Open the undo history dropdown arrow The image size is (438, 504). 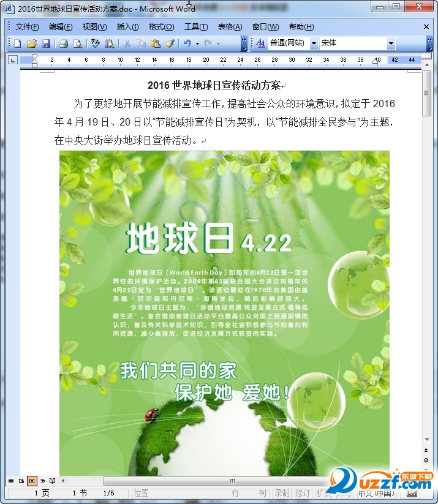[197, 43]
